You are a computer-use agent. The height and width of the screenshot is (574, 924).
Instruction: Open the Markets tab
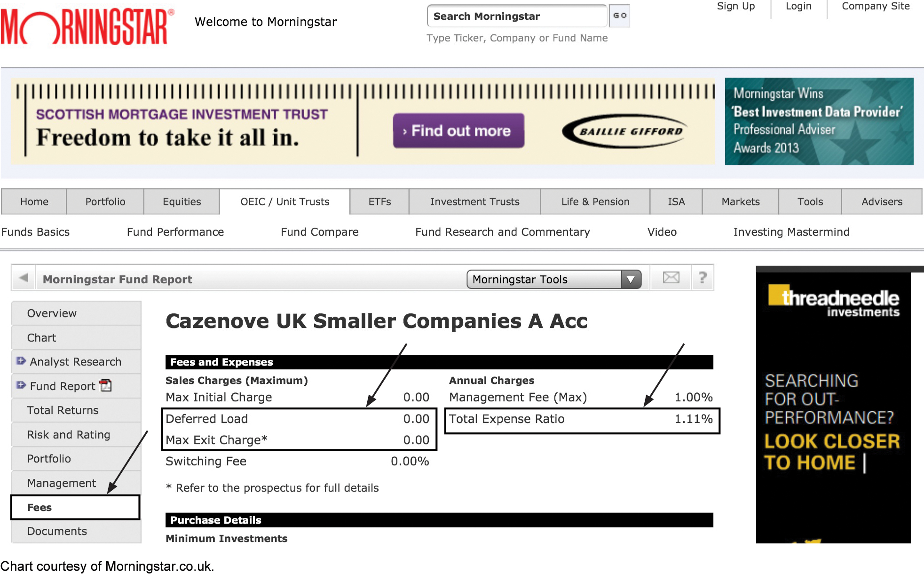pyautogui.click(x=741, y=202)
